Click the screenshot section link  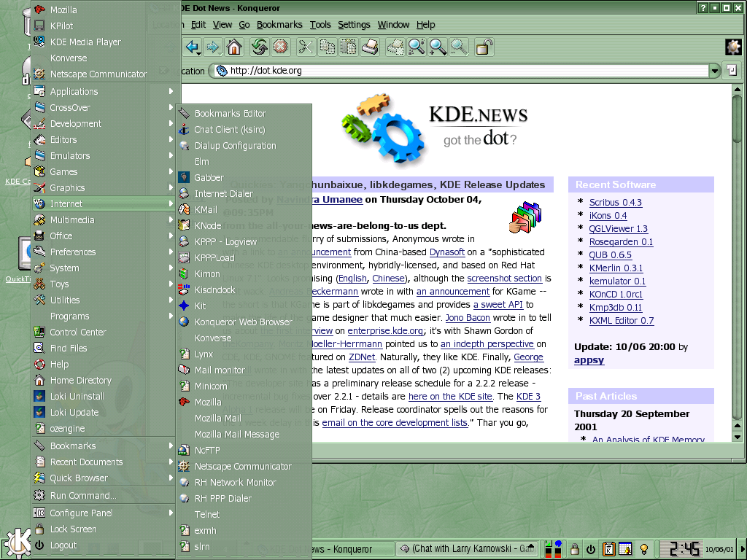505,278
